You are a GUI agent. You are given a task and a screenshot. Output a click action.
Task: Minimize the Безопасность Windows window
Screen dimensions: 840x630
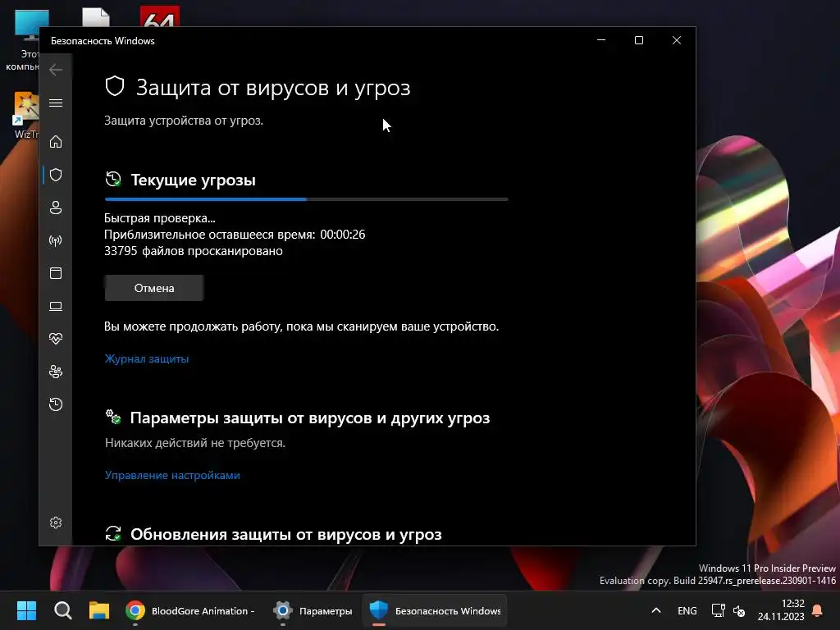point(601,40)
